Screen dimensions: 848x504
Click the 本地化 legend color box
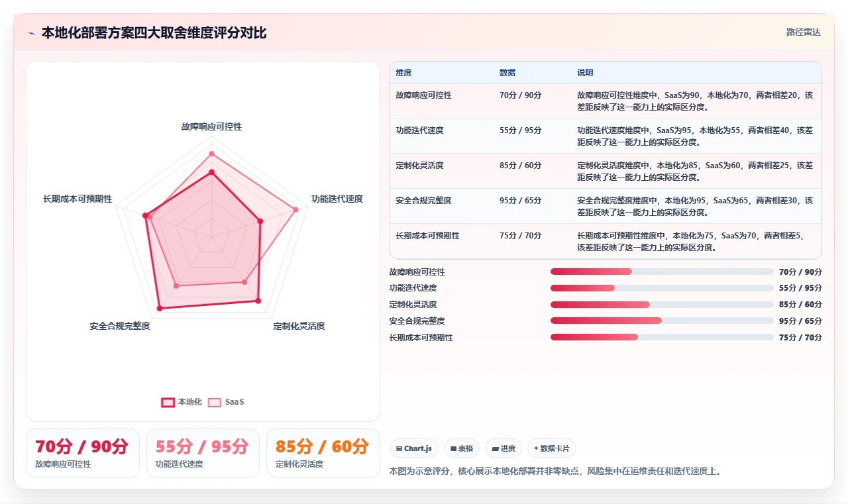click(168, 402)
